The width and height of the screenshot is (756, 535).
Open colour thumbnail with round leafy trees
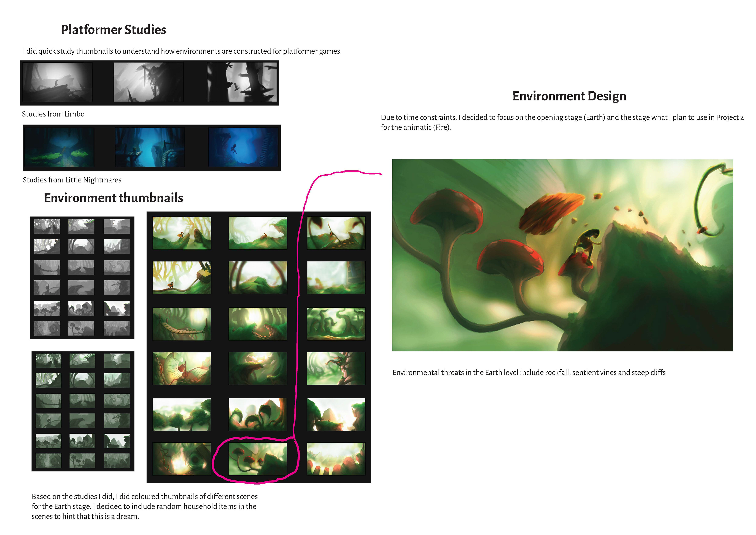pyautogui.click(x=182, y=414)
